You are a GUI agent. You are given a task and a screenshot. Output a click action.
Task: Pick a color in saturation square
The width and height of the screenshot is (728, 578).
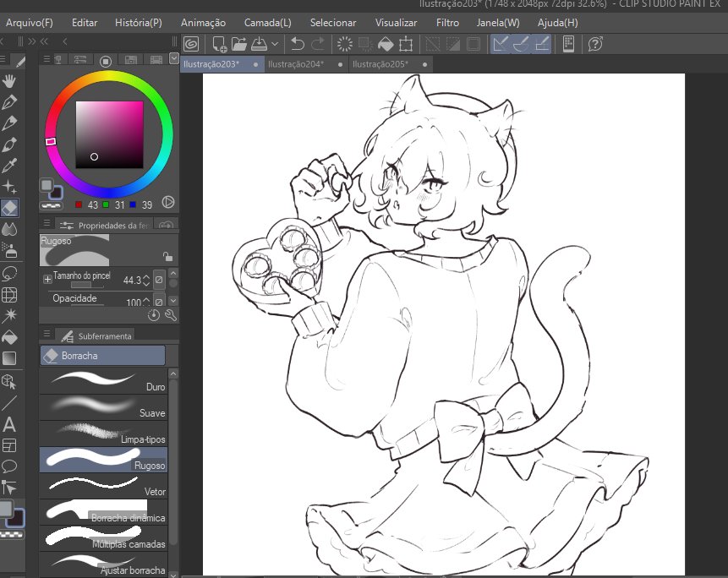(110, 134)
